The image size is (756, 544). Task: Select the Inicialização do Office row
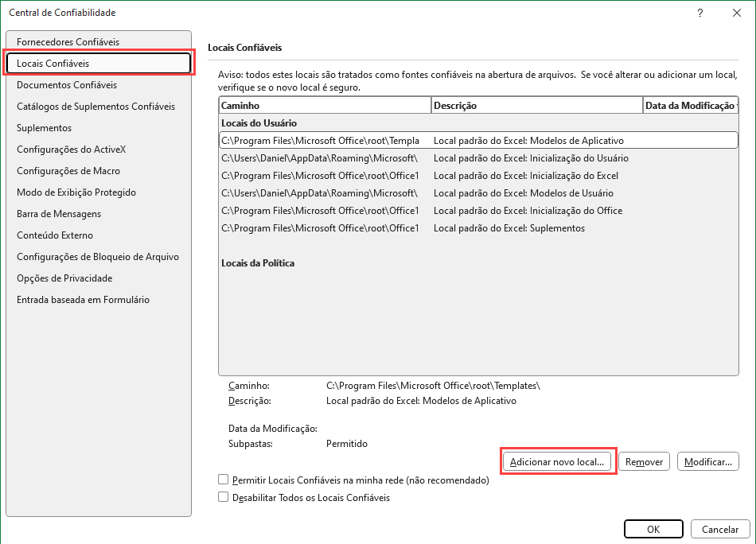[478, 211]
